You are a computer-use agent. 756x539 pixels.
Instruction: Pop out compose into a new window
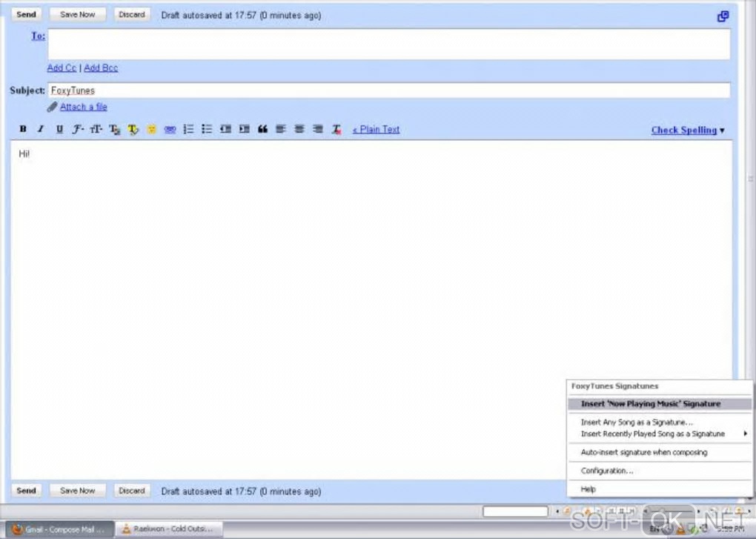[723, 16]
